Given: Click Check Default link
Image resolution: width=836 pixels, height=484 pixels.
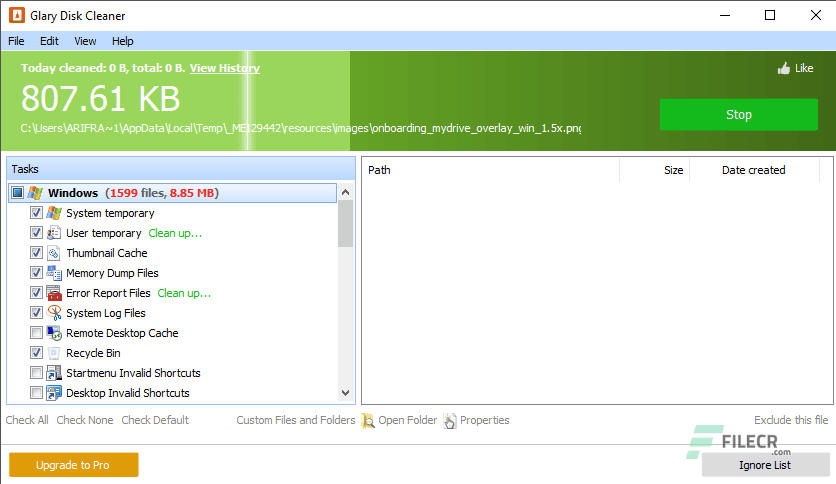Looking at the screenshot, I should tap(155, 420).
